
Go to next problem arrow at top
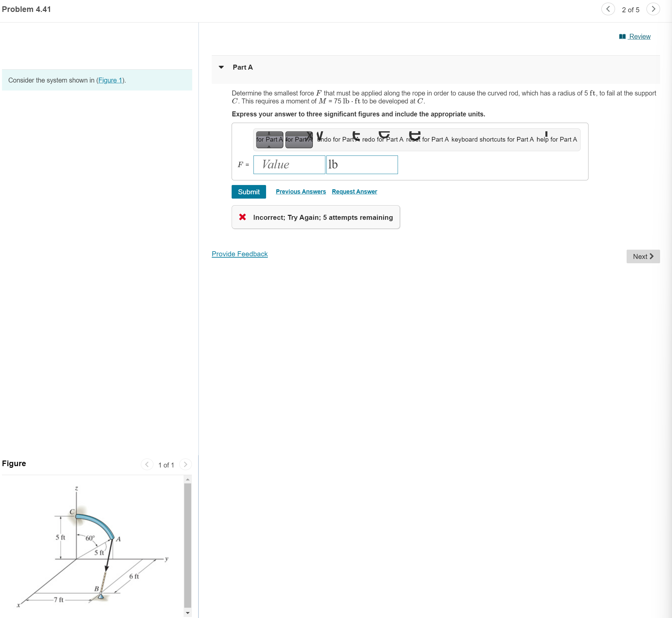point(653,9)
